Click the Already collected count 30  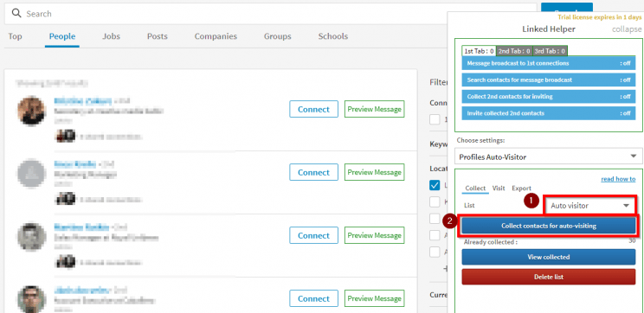pos(632,240)
